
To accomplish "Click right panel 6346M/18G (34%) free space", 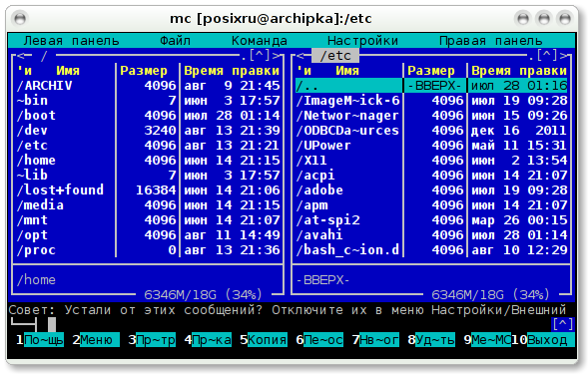I will [x=490, y=295].
